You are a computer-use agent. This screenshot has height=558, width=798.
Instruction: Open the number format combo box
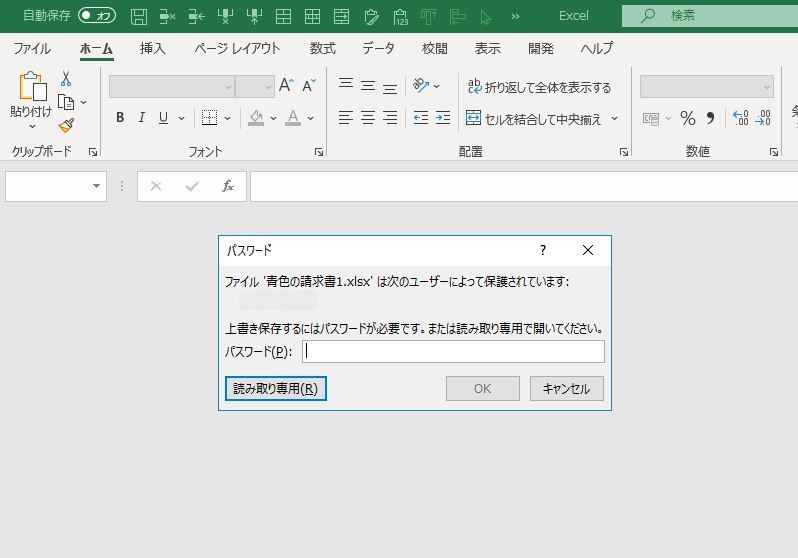click(706, 87)
